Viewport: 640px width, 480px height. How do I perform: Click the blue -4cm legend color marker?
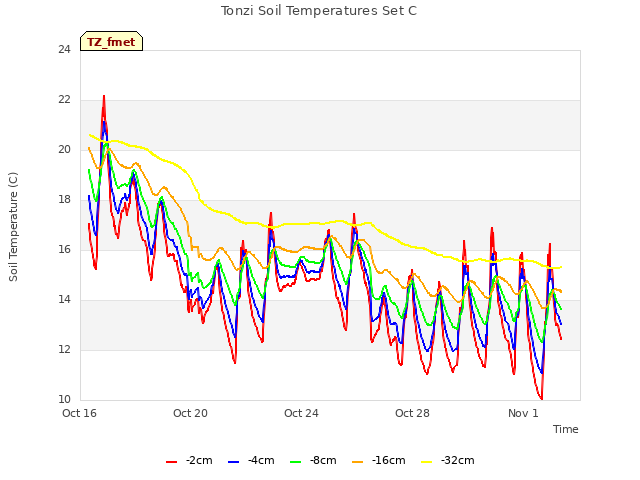coord(233,462)
